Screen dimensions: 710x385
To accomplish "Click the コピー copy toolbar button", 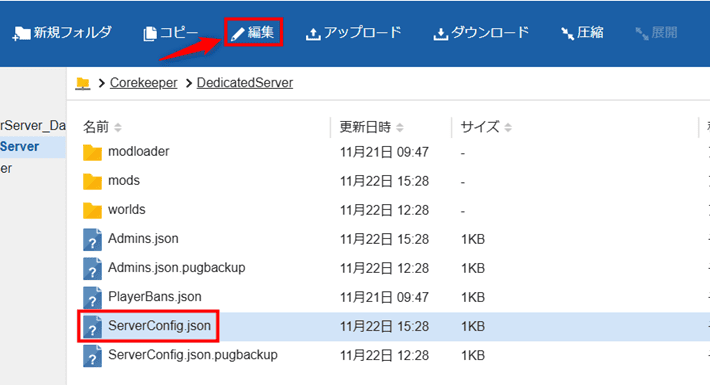I will coord(171,33).
